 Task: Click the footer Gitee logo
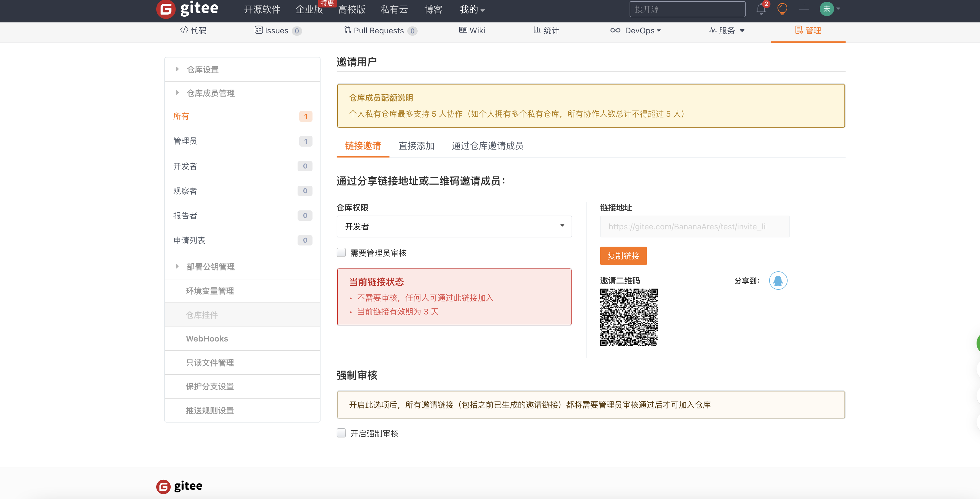pos(179,486)
